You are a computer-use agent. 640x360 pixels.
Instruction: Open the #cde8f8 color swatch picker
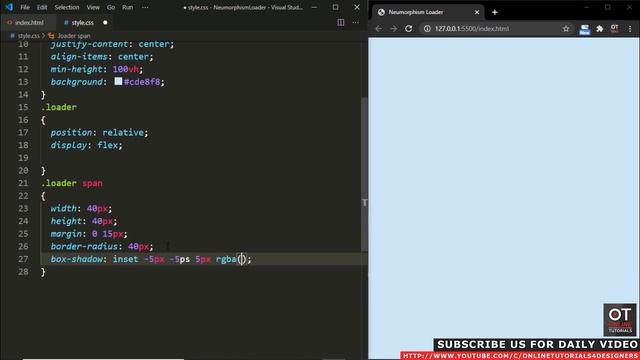[118, 81]
